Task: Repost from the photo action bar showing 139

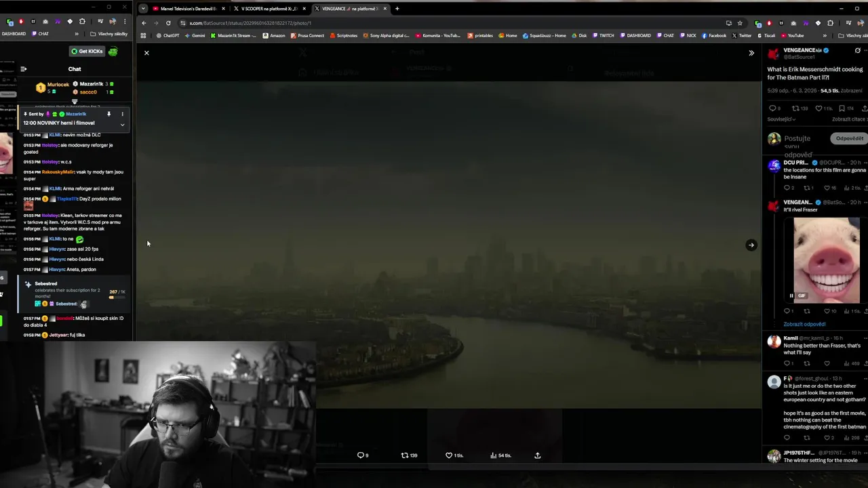Action: tap(409, 455)
